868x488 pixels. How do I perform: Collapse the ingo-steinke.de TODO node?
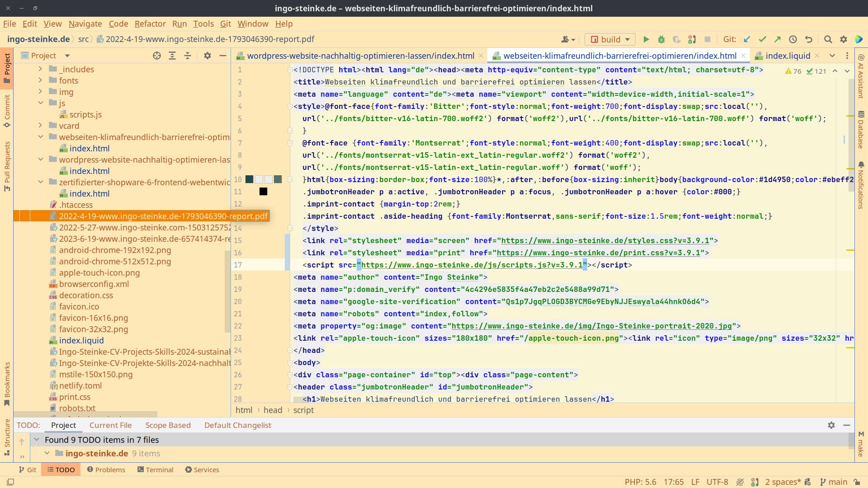47,453
